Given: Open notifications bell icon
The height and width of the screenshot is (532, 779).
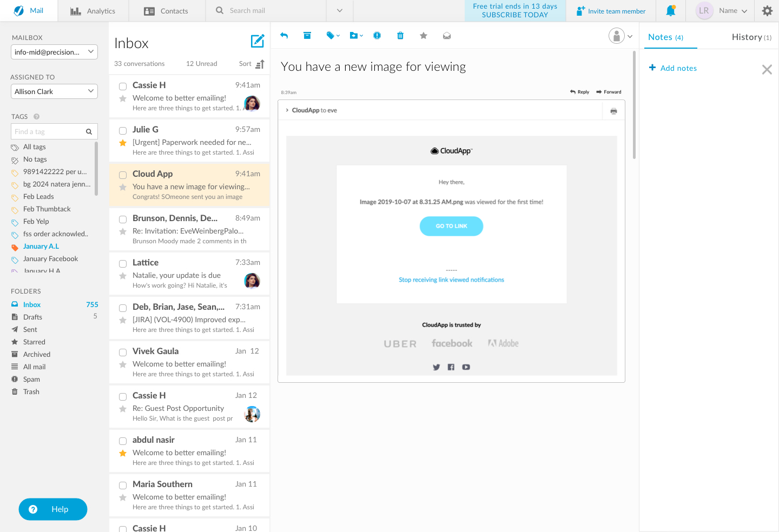Looking at the screenshot, I should (x=671, y=10).
